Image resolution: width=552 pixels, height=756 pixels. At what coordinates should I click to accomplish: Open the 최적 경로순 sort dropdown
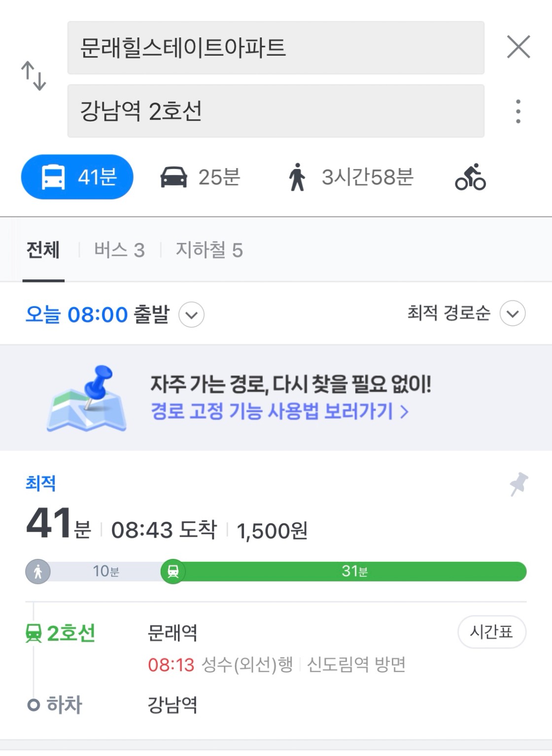pos(466,313)
